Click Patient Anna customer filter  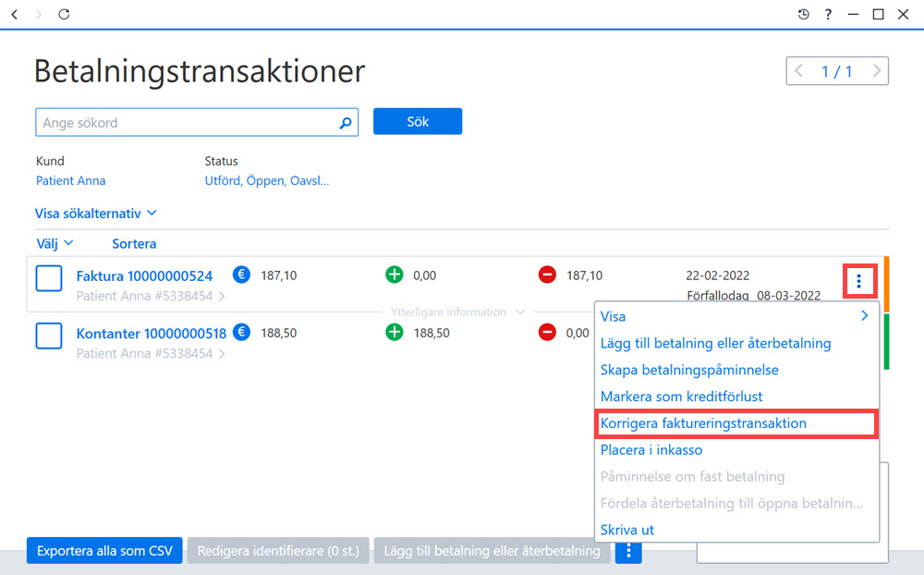click(71, 181)
